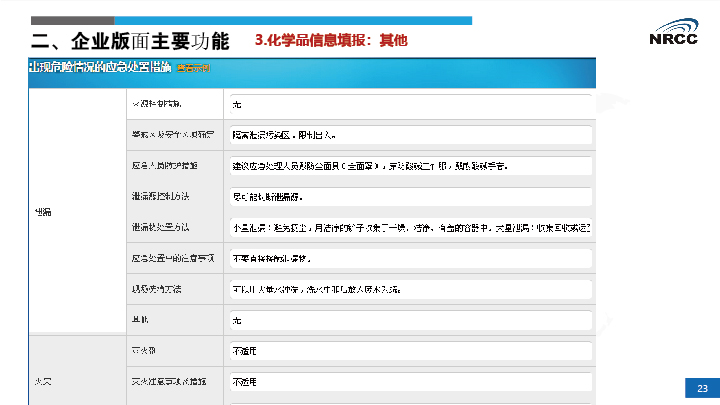
Task: Click the blue page number 23 badge
Action: click(x=701, y=388)
